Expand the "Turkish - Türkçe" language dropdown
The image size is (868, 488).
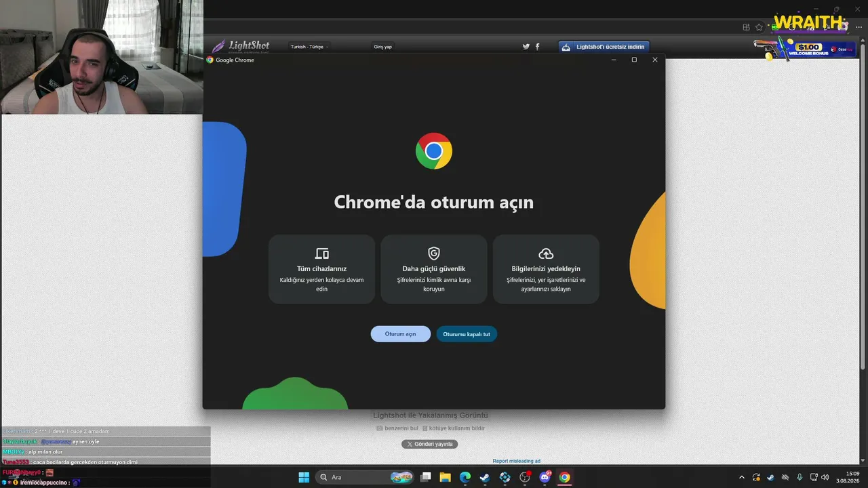(x=310, y=47)
